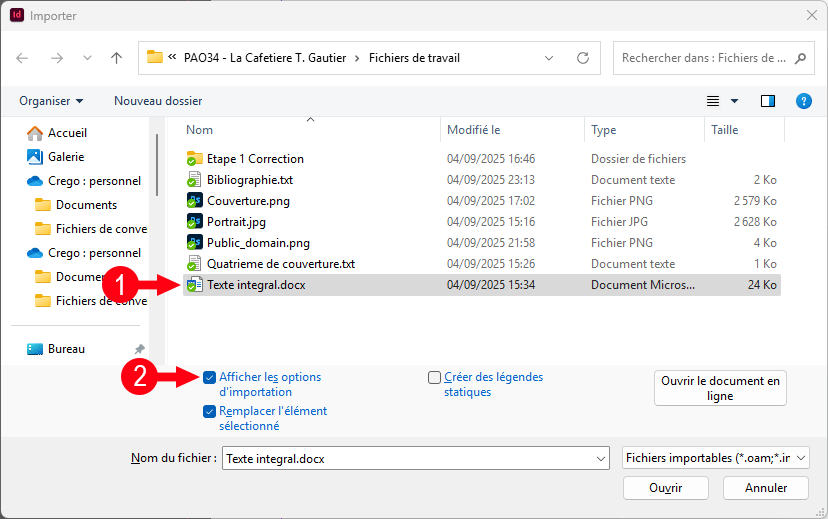828x519 pixels.
Task: Expand the address bar path history
Action: coord(548,58)
